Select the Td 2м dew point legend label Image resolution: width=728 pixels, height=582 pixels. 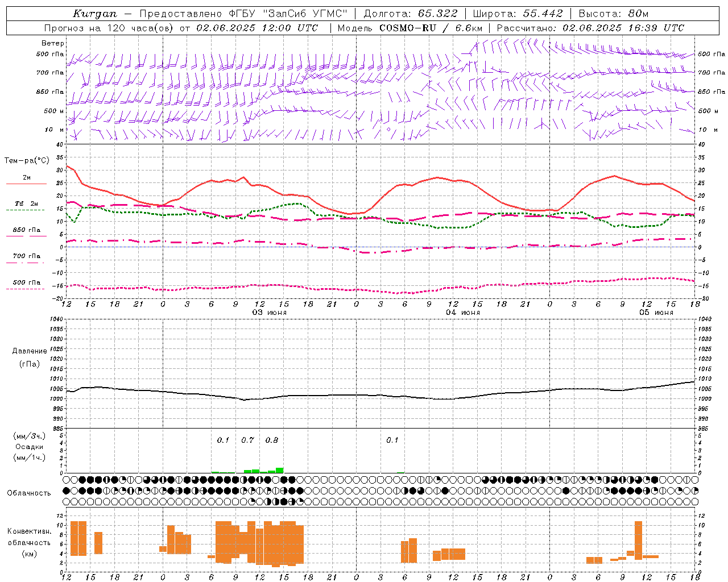[27, 203]
